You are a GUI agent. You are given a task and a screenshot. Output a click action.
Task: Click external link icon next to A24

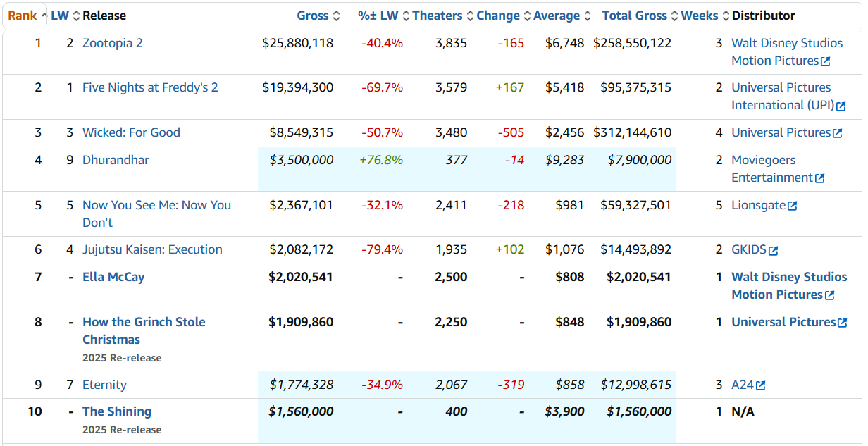(761, 385)
